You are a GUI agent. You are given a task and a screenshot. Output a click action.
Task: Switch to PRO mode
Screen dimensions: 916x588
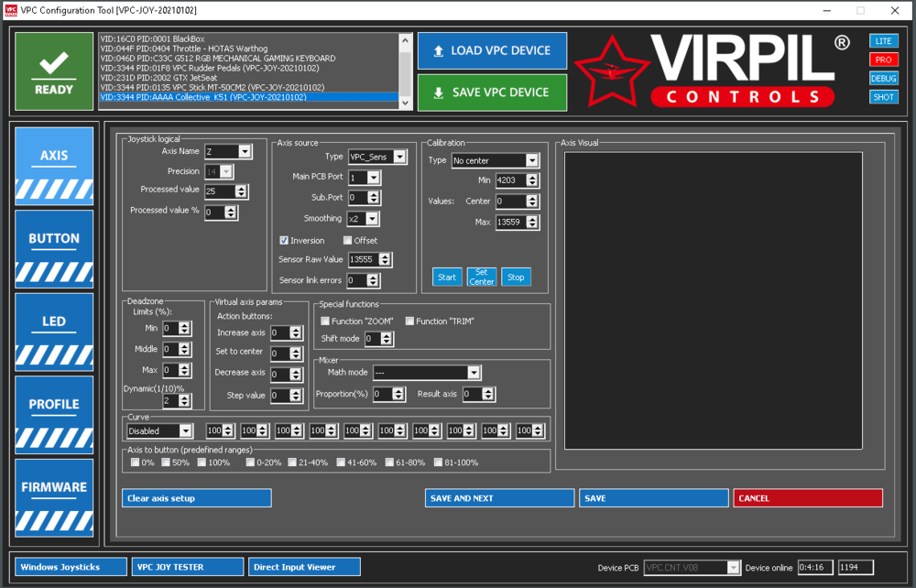(x=883, y=60)
